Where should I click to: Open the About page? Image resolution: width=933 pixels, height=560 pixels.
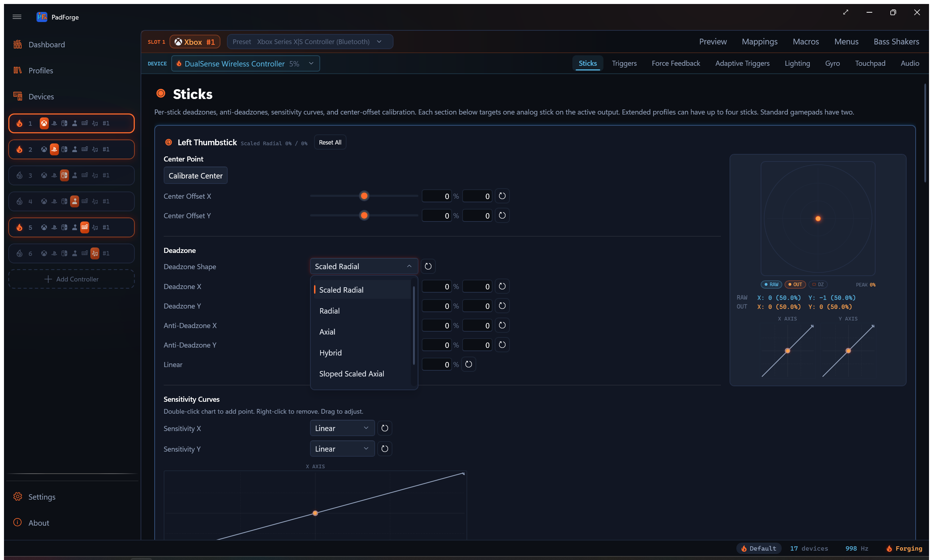tap(39, 523)
